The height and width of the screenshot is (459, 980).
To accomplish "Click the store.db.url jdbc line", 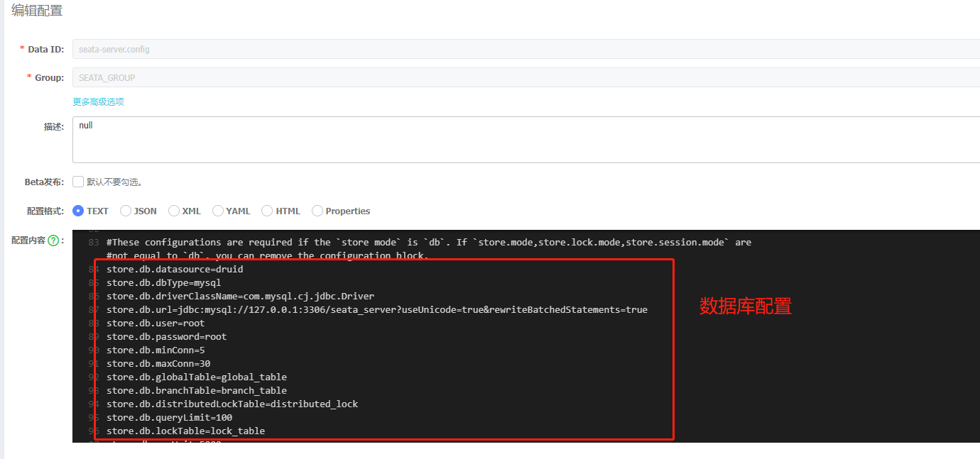I will point(376,309).
